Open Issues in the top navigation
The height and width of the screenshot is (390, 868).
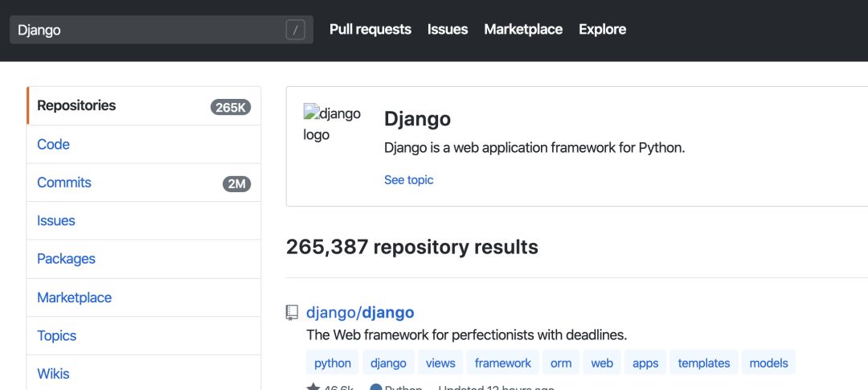pos(448,30)
